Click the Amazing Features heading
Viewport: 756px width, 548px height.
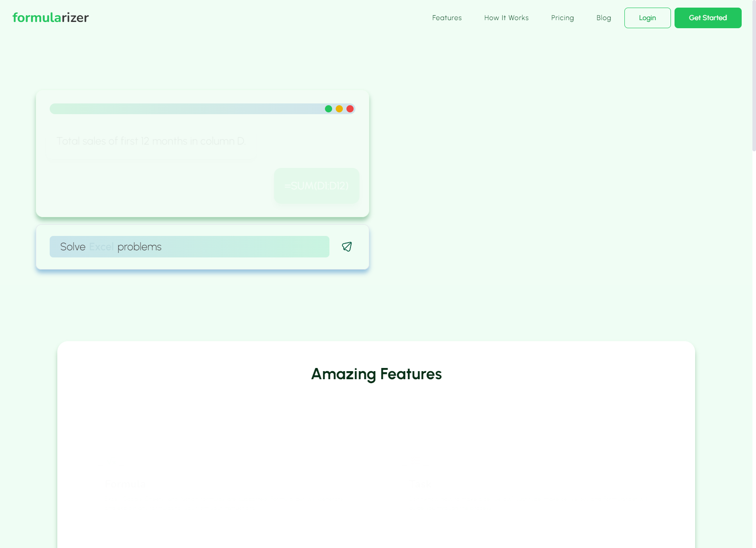[x=376, y=374]
